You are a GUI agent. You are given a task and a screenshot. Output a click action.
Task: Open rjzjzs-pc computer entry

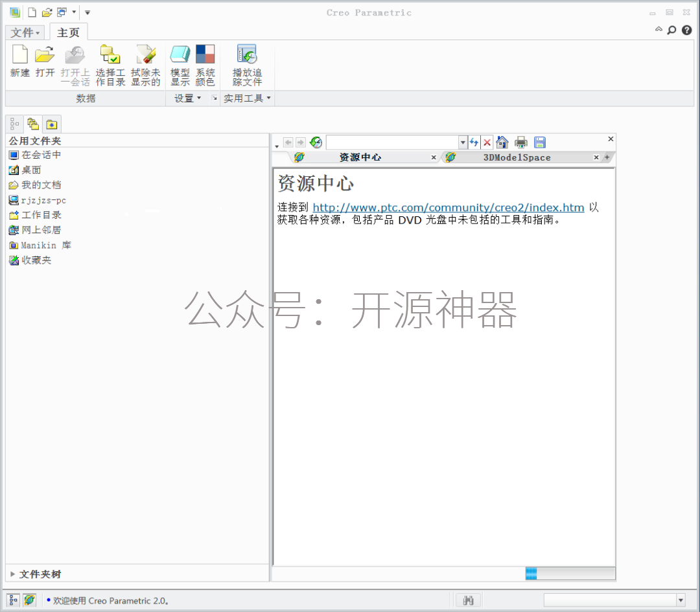tap(38, 200)
